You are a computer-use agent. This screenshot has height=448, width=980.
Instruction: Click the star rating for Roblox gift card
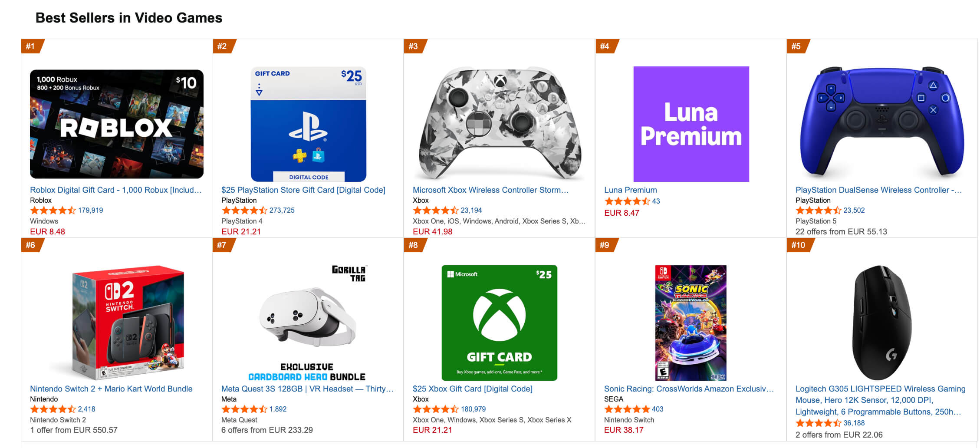pos(53,211)
